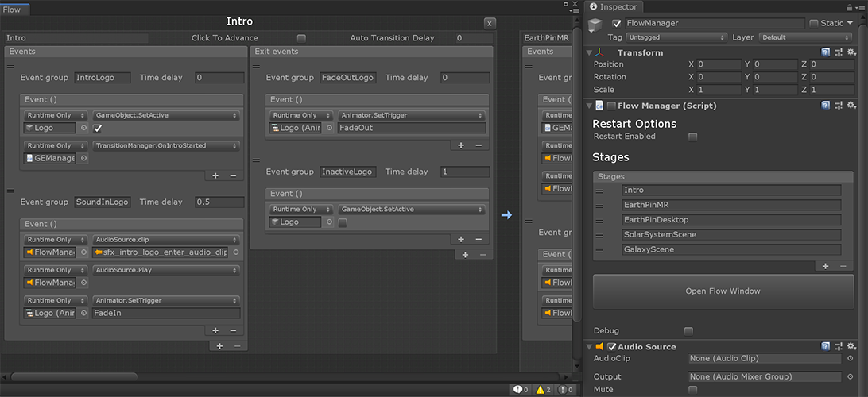Check the Logo SetActive checkbox in InactiveLogo
The height and width of the screenshot is (397, 868).
click(x=343, y=222)
